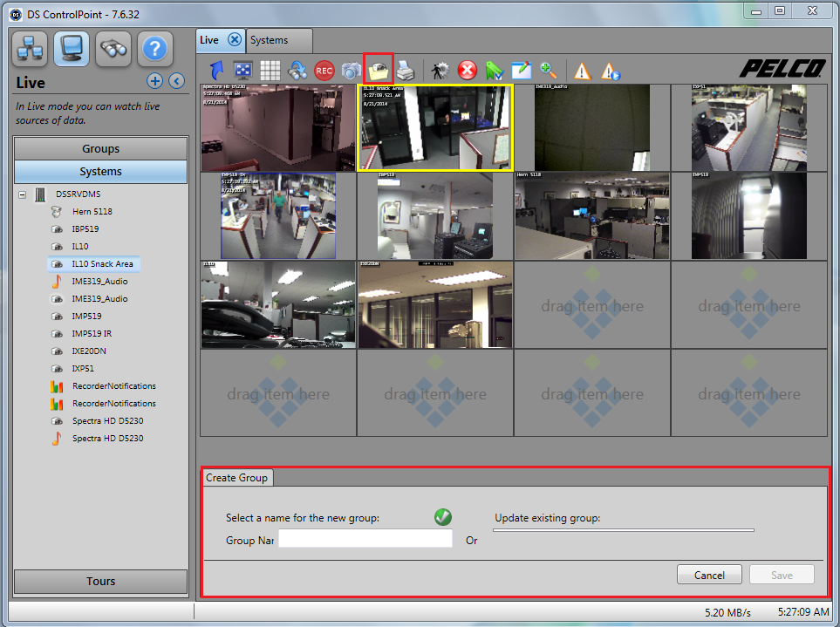
Task: Switch to the Systems tab
Action: tap(271, 40)
